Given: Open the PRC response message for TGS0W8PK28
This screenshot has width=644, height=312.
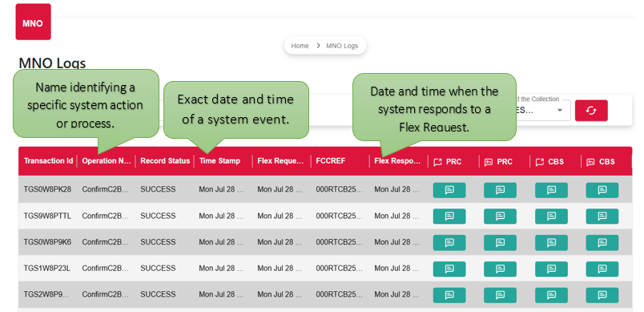Looking at the screenshot, I should [500, 190].
